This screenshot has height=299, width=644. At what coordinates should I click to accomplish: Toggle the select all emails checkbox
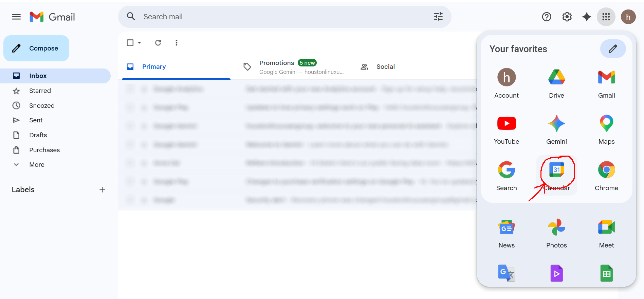[x=130, y=43]
